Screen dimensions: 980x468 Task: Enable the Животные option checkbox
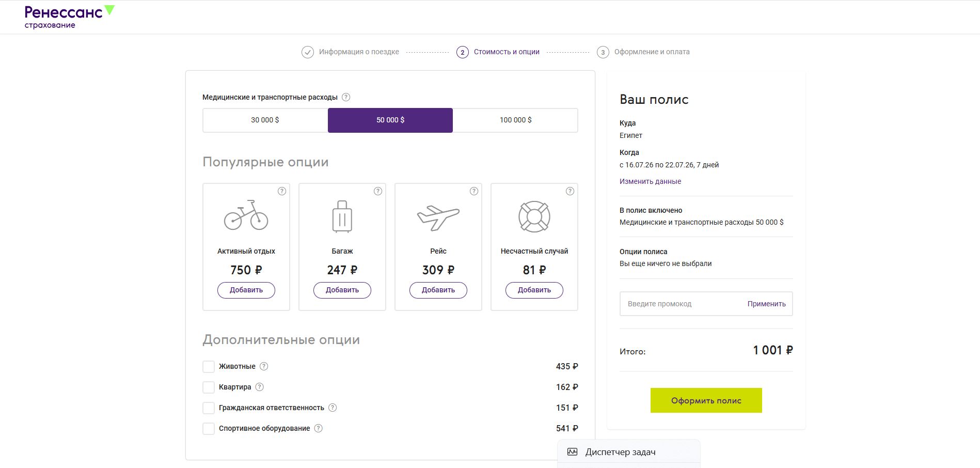[209, 367]
